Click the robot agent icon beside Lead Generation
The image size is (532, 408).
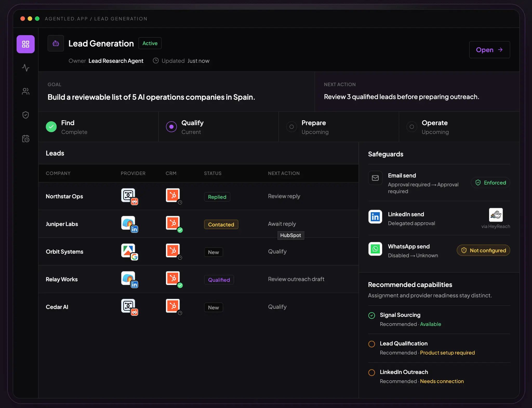pos(56,43)
